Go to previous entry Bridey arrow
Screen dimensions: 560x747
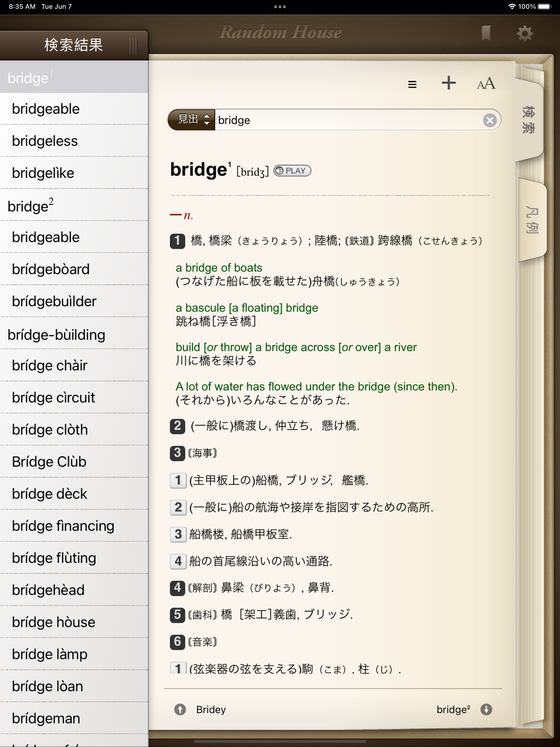[x=180, y=710]
